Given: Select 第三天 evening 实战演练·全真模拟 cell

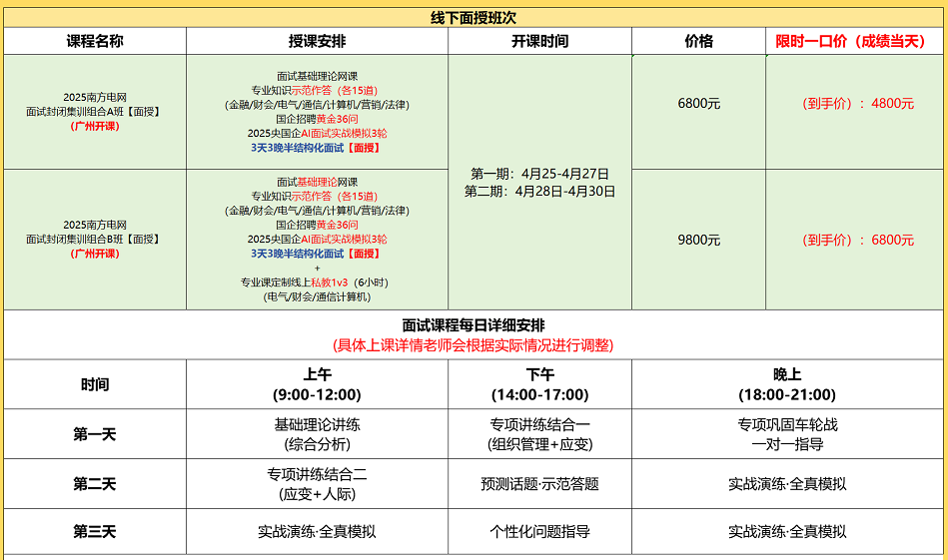Looking at the screenshot, I should (787, 531).
